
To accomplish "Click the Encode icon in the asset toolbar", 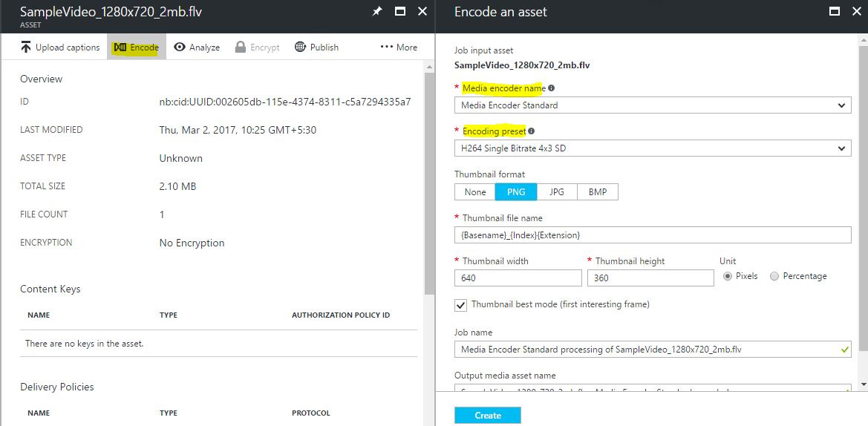I will (120, 47).
